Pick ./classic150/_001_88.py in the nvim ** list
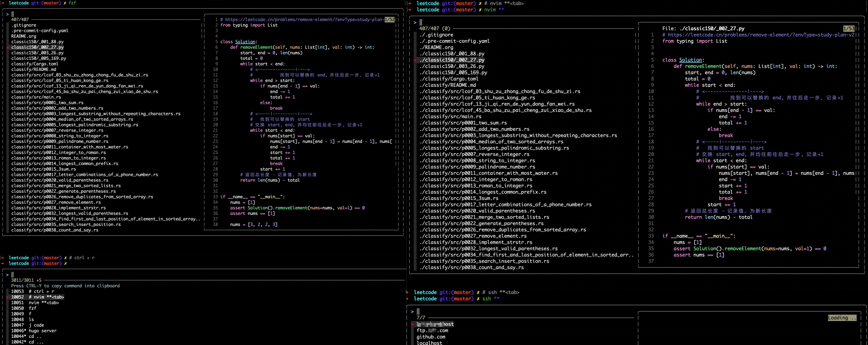 [x=452, y=54]
